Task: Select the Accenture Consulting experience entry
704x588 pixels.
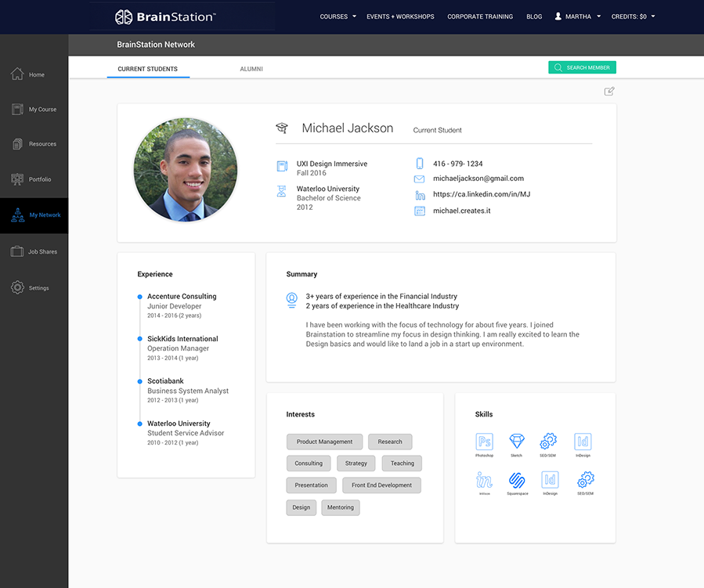Action: pyautogui.click(x=182, y=305)
